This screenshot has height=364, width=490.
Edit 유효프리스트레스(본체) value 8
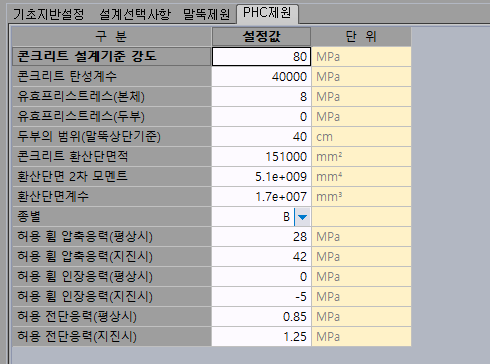point(261,97)
